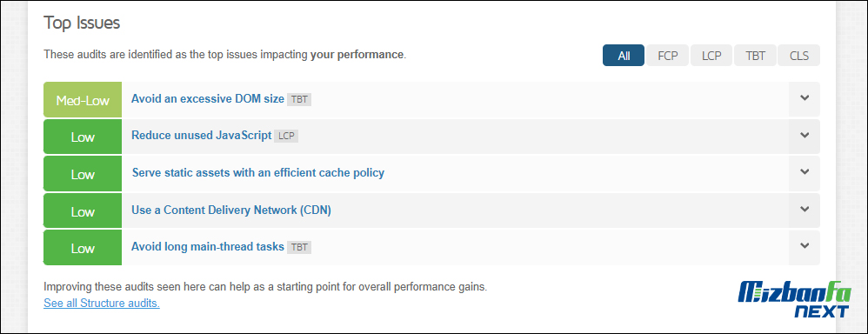Click the TBT tag beside DOM size

[299, 100]
